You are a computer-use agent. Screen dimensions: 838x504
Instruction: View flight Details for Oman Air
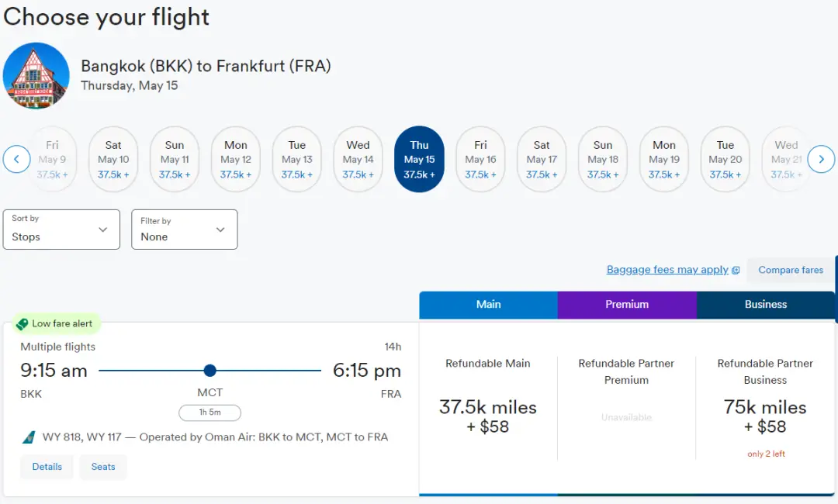click(x=47, y=467)
